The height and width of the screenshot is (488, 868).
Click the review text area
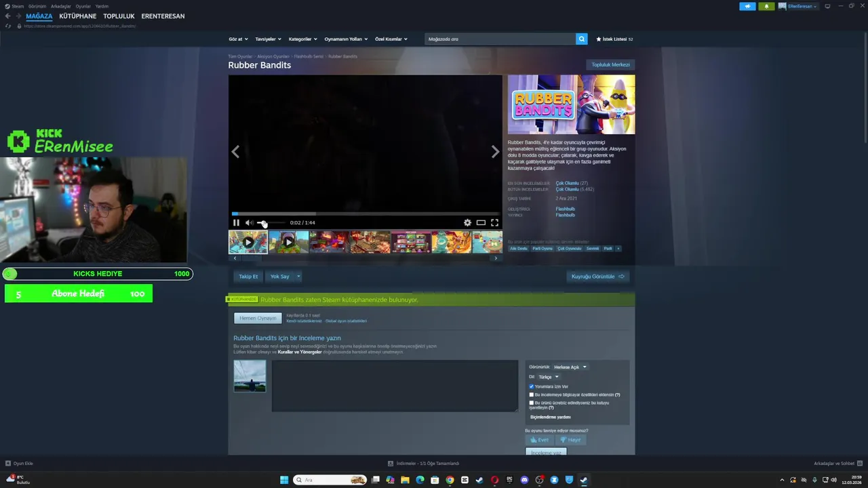tap(395, 386)
